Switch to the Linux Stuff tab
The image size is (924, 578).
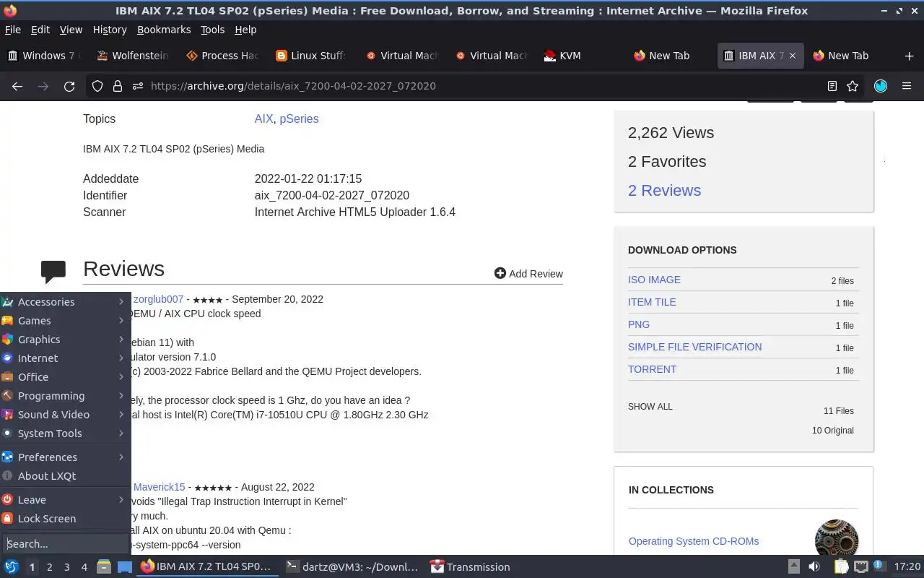(x=311, y=56)
